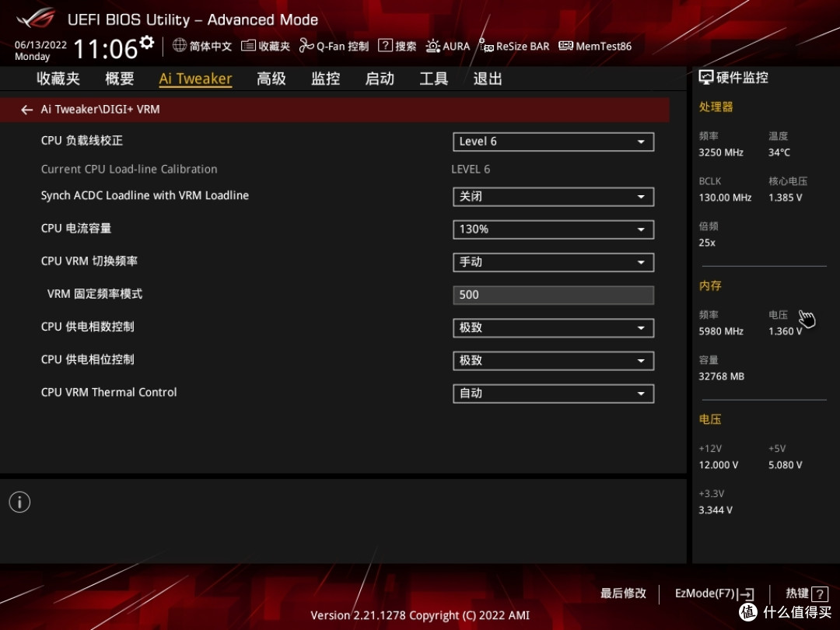The width and height of the screenshot is (840, 630).
Task: Click the 内存 section heading
Action: (710, 286)
